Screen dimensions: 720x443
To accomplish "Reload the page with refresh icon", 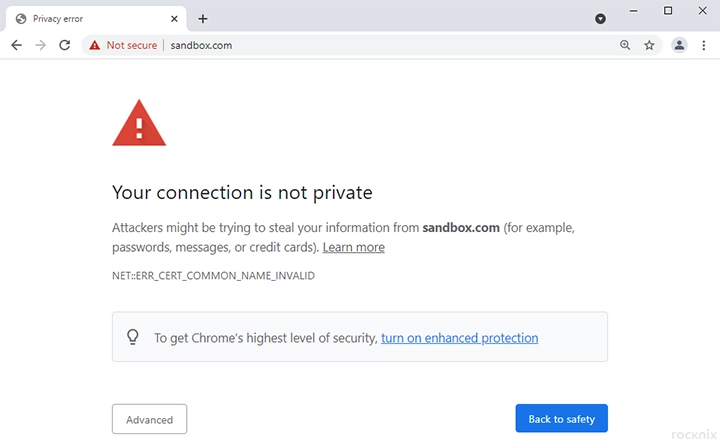I will pyautogui.click(x=65, y=45).
